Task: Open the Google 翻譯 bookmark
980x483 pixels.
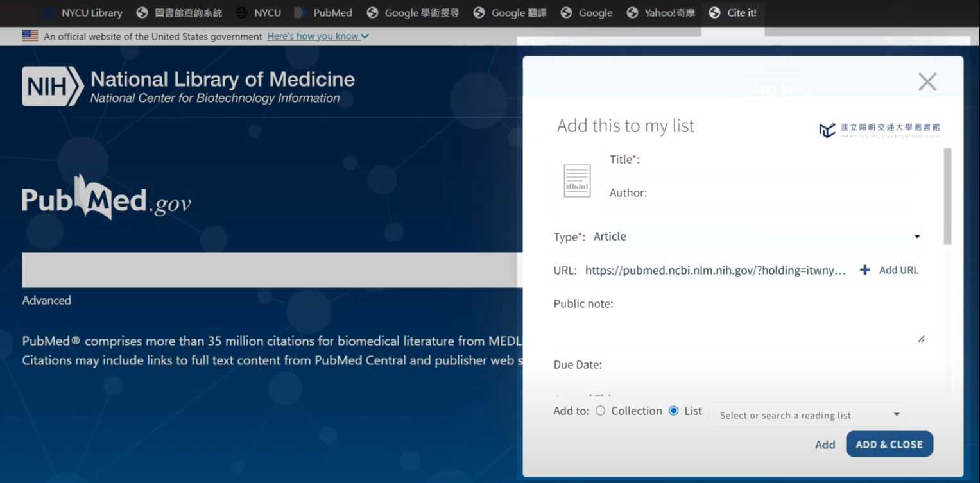Action: (510, 13)
